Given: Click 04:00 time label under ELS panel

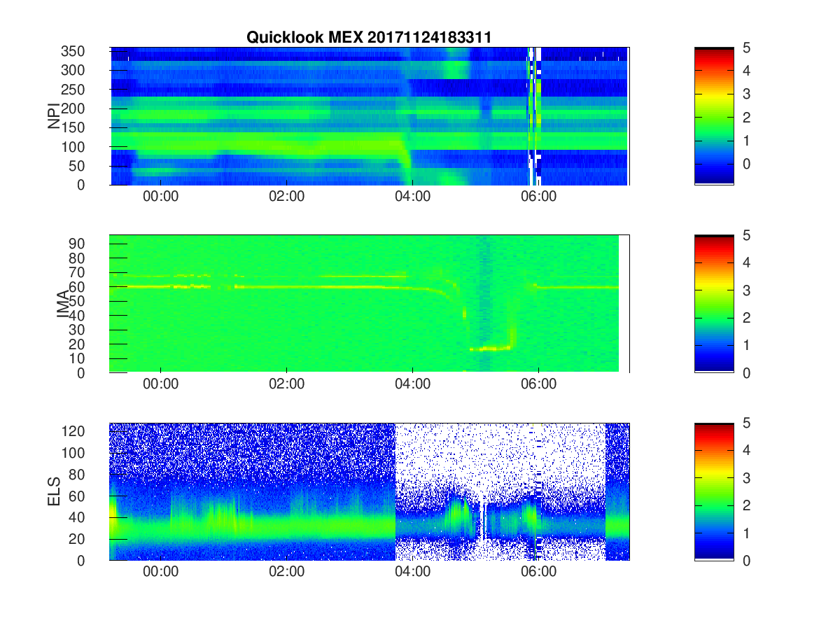Looking at the screenshot, I should 413,572.
